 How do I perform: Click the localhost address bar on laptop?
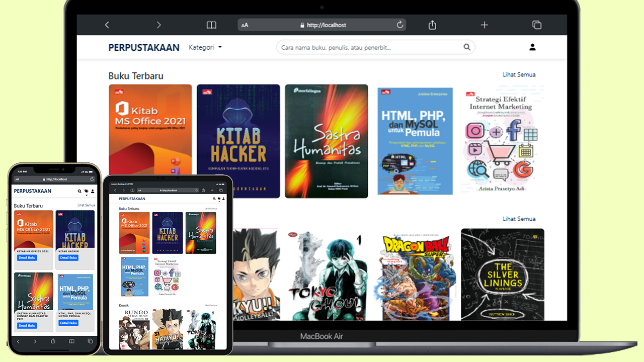tap(322, 25)
